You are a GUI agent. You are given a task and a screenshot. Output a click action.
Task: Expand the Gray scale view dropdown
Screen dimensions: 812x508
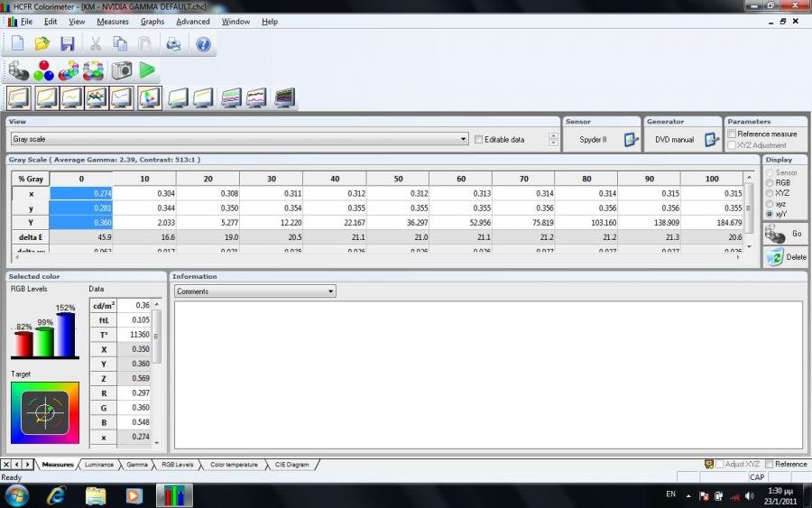pos(464,140)
